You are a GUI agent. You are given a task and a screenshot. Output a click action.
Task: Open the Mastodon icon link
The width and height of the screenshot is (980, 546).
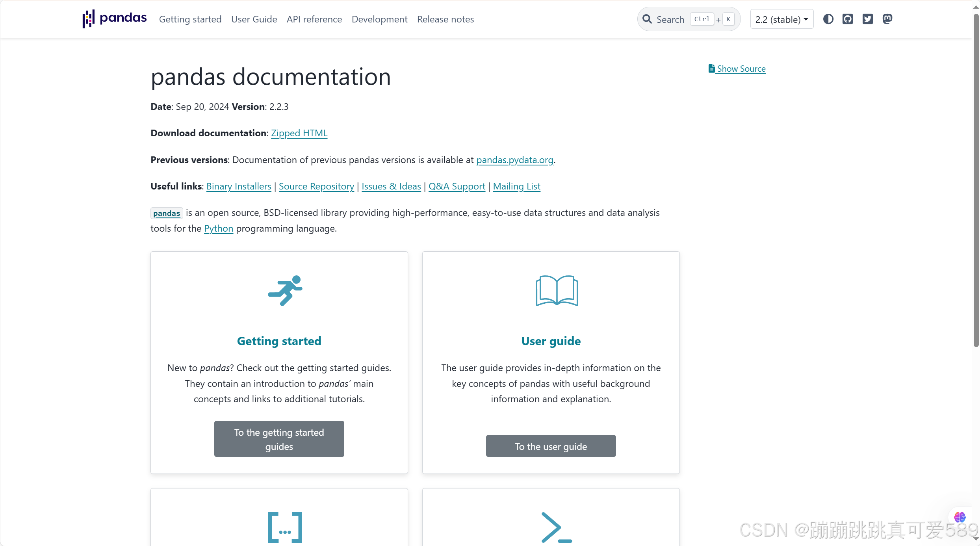[887, 19]
